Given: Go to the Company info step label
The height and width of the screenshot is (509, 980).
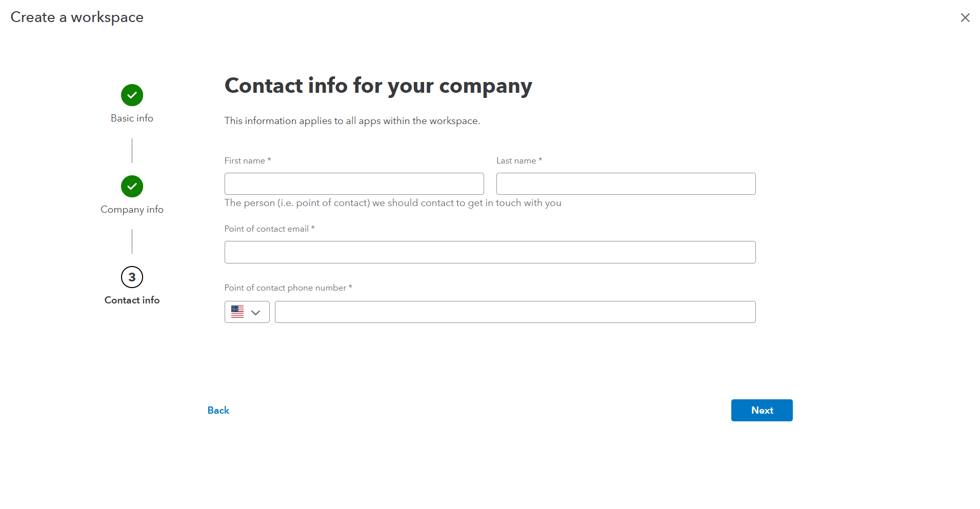Looking at the screenshot, I should tap(132, 210).
